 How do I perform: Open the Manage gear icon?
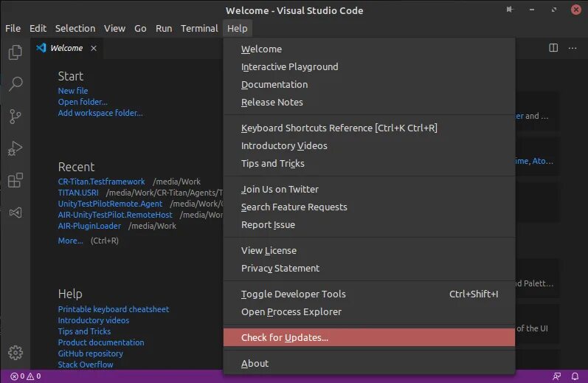point(15,353)
